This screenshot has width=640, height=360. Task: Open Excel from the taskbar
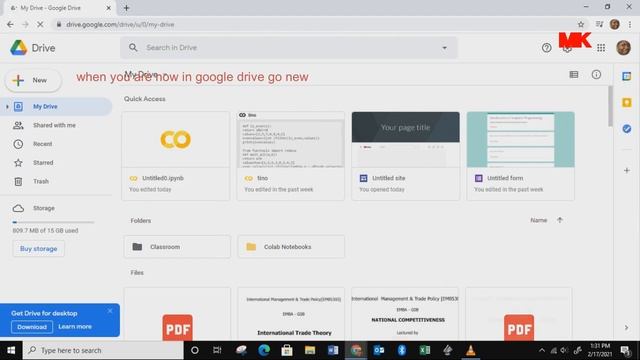point(424,350)
